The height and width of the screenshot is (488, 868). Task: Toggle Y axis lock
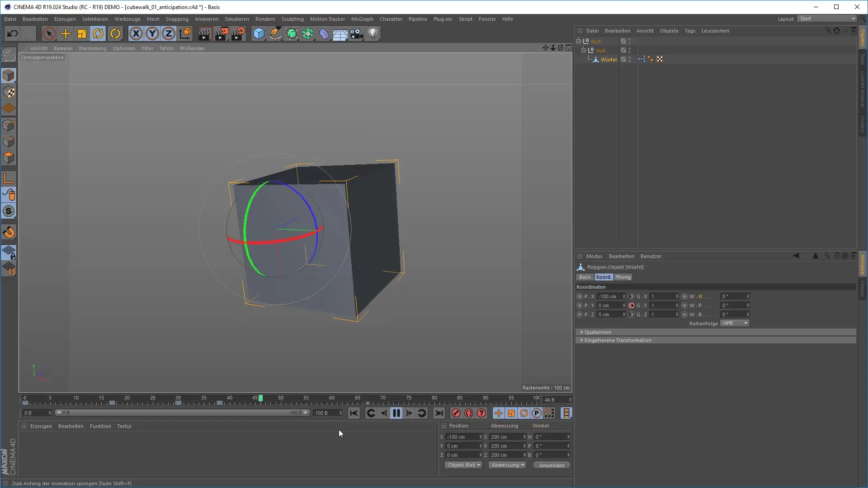[x=152, y=34]
